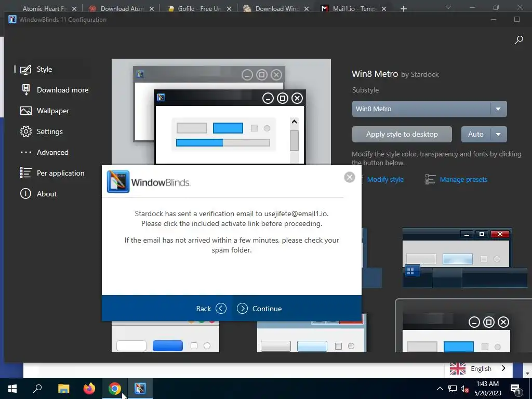
Task: Click the About info icon
Action: pyautogui.click(x=26, y=194)
